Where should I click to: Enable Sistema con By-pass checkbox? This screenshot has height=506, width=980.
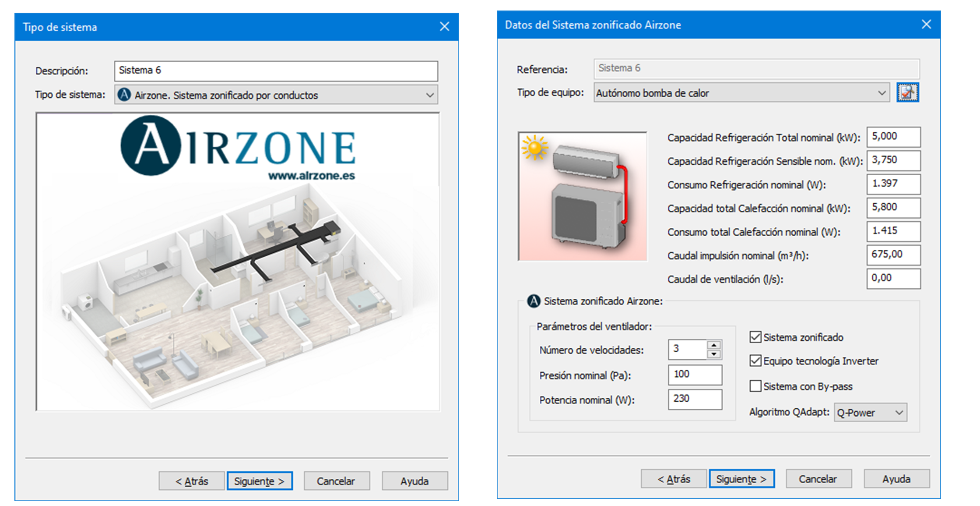[x=755, y=386]
